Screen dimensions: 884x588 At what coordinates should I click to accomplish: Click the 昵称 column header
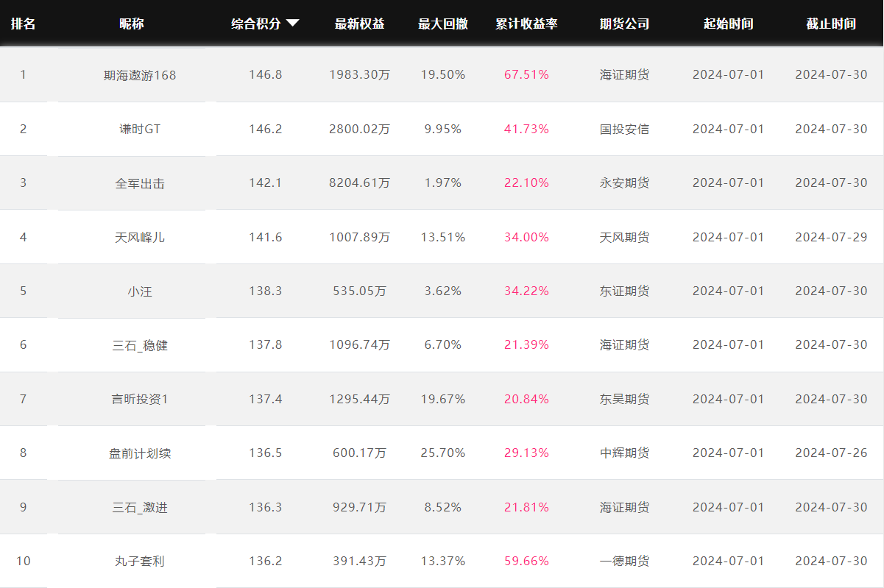[132, 24]
